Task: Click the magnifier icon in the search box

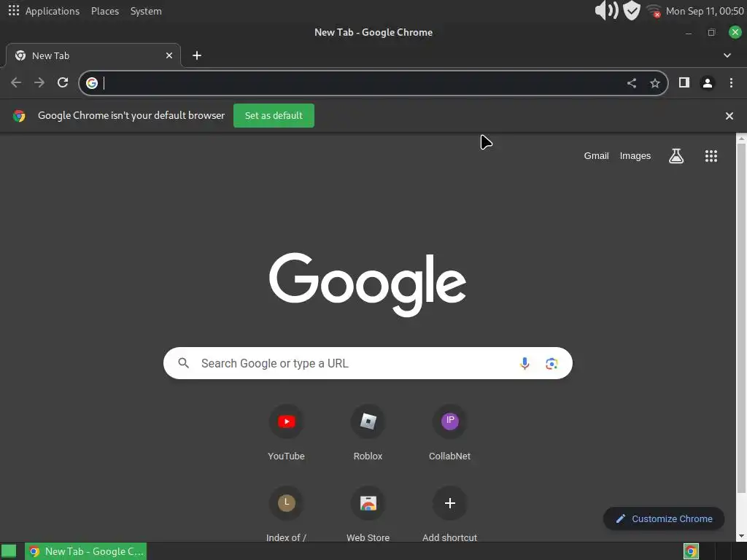Action: click(183, 363)
